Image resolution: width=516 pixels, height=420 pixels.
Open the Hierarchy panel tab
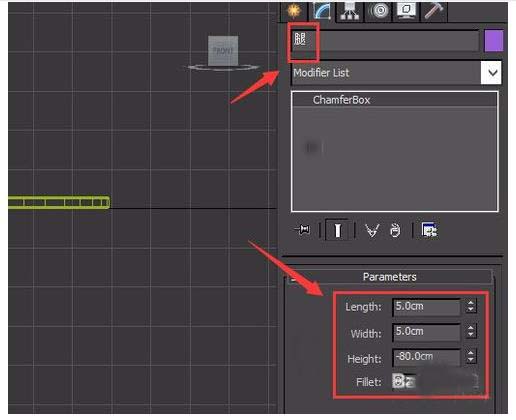coord(350,11)
